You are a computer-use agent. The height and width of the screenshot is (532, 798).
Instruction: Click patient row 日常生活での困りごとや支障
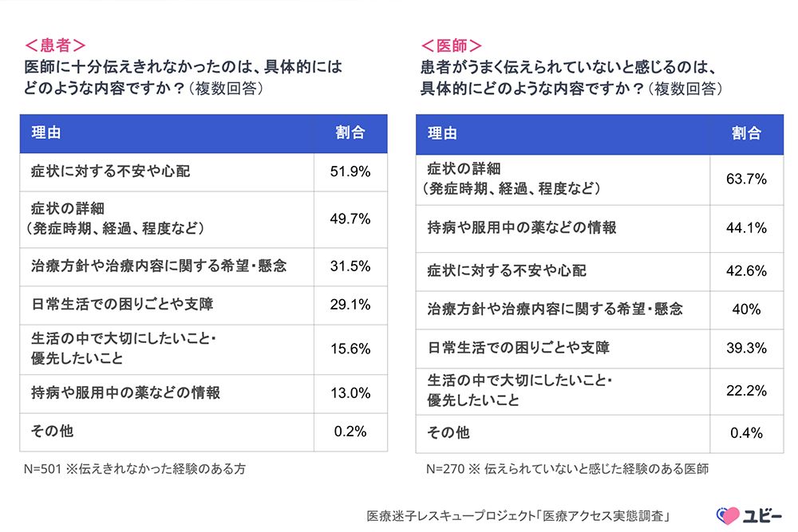(x=122, y=304)
